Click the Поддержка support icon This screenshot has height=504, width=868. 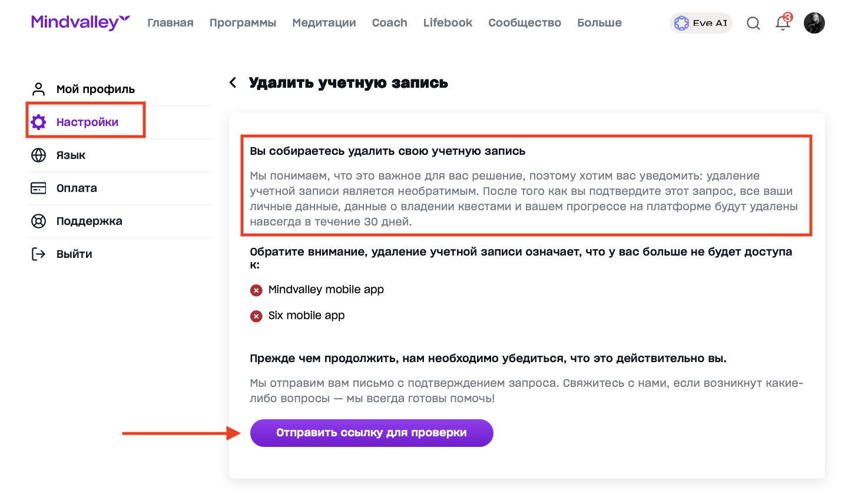coord(38,221)
